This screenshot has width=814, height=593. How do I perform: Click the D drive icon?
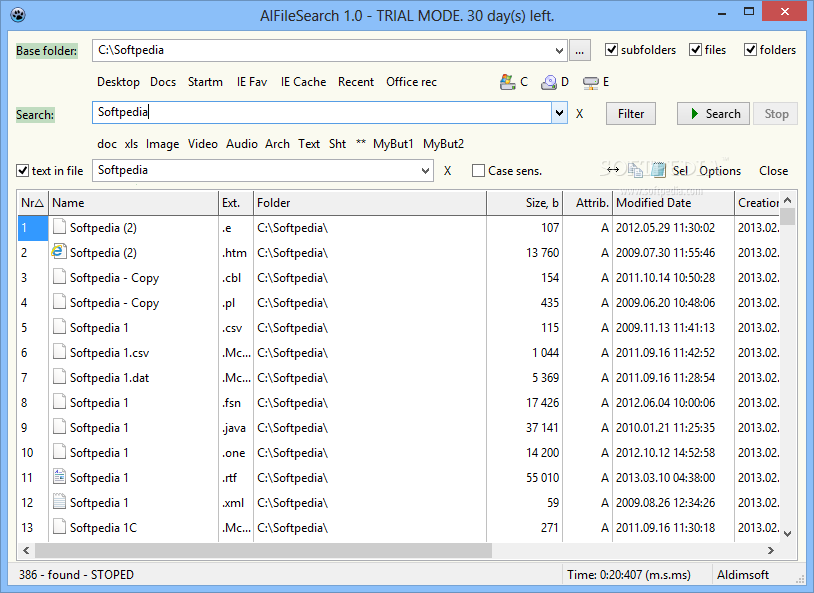pos(549,82)
